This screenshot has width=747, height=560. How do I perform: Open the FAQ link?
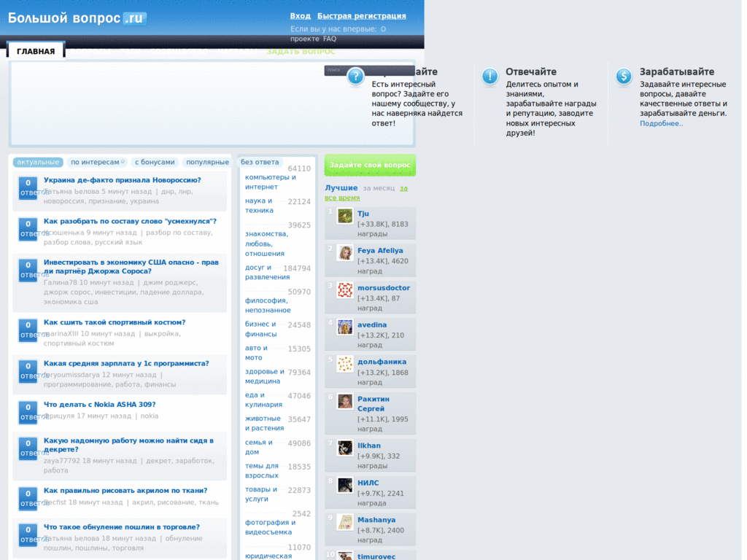330,39
